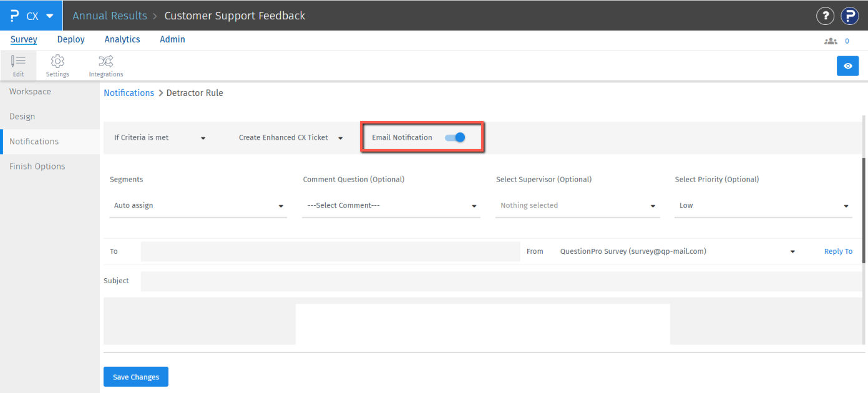
Task: Click the blue eye preview icon
Action: point(847,65)
